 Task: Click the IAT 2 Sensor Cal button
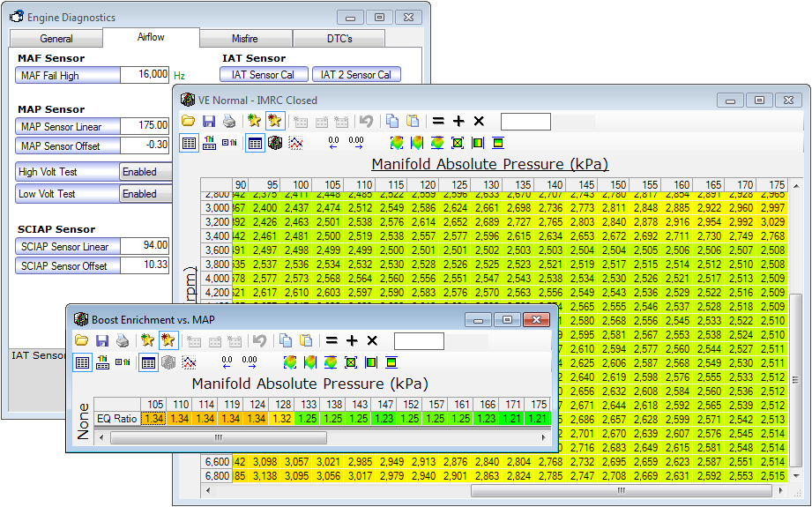(x=357, y=75)
